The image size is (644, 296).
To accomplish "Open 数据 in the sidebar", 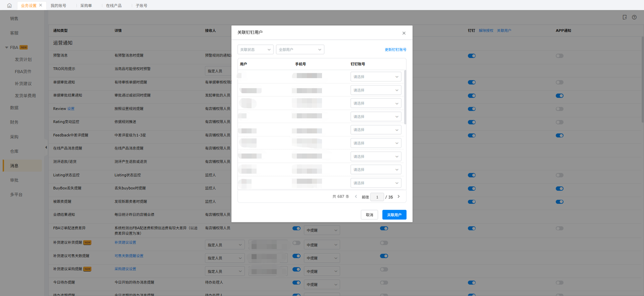I will pyautogui.click(x=14, y=108).
